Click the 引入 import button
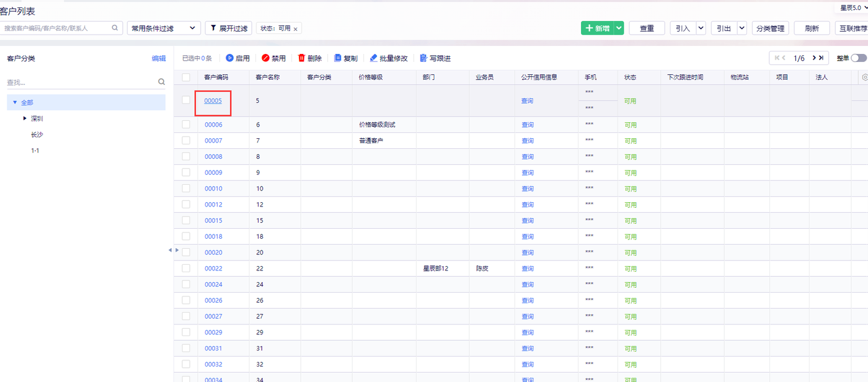This screenshot has width=868, height=382. click(683, 28)
